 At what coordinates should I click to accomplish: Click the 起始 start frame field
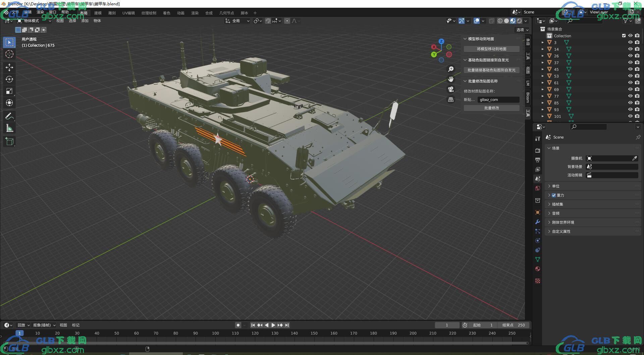pos(483,325)
